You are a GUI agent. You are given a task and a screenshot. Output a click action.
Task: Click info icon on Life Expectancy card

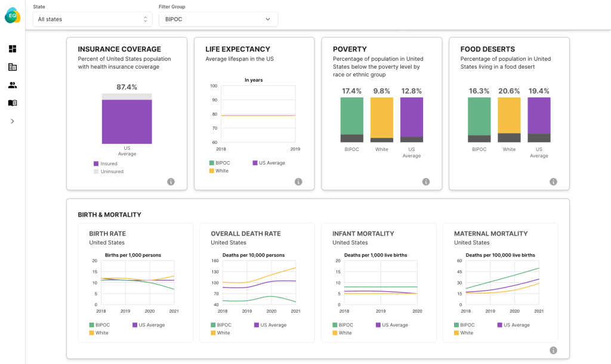298,181
